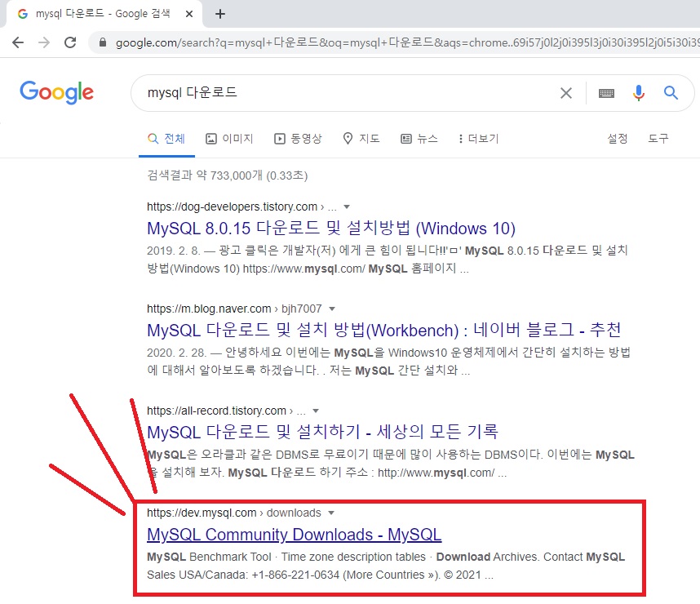Switch to the 뉴스 tab
700x604 pixels.
419,139
